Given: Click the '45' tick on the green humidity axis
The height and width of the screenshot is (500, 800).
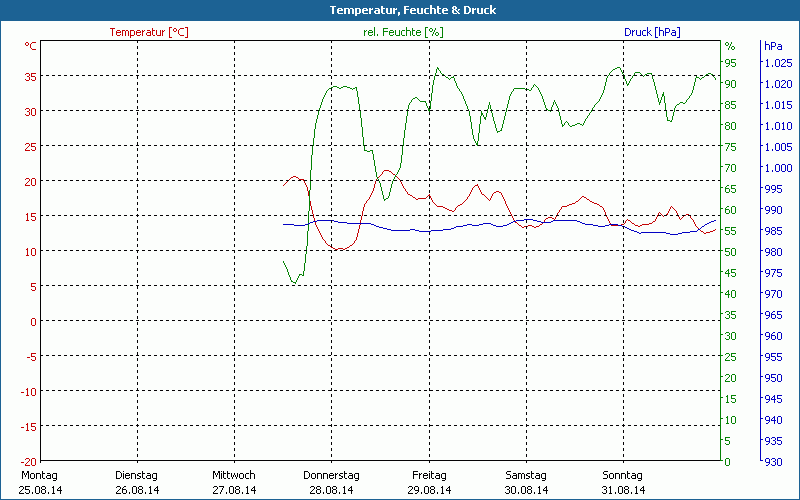Looking at the screenshot, I should pos(731,273).
